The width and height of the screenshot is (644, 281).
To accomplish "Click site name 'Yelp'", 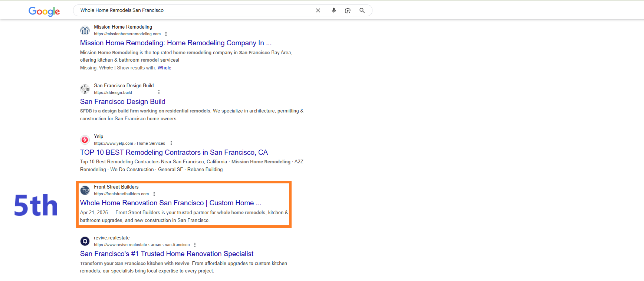I will 98,136.
